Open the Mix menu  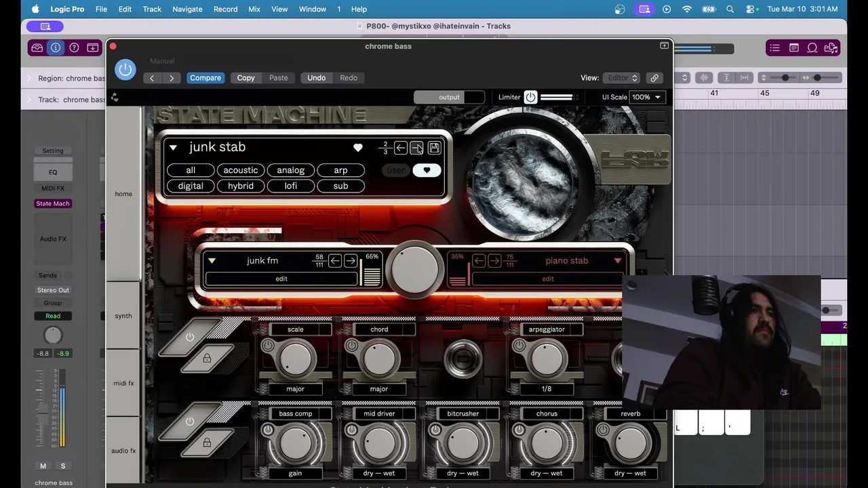[254, 9]
